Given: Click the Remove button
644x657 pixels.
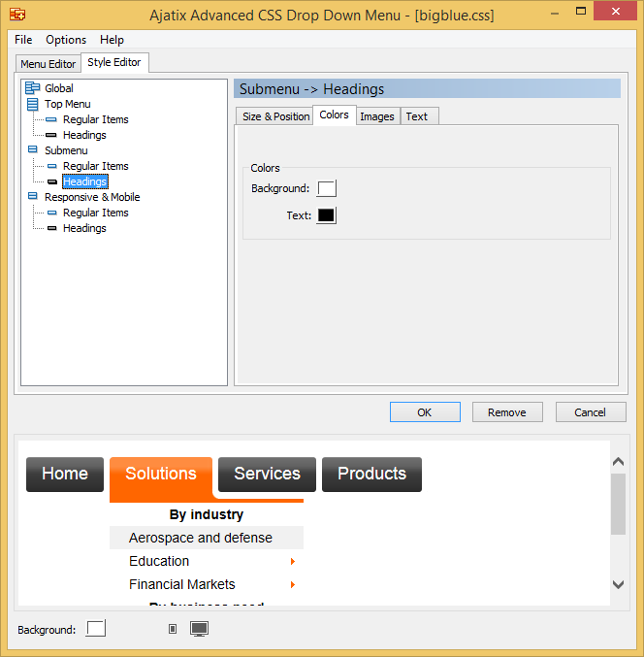Looking at the screenshot, I should [507, 412].
